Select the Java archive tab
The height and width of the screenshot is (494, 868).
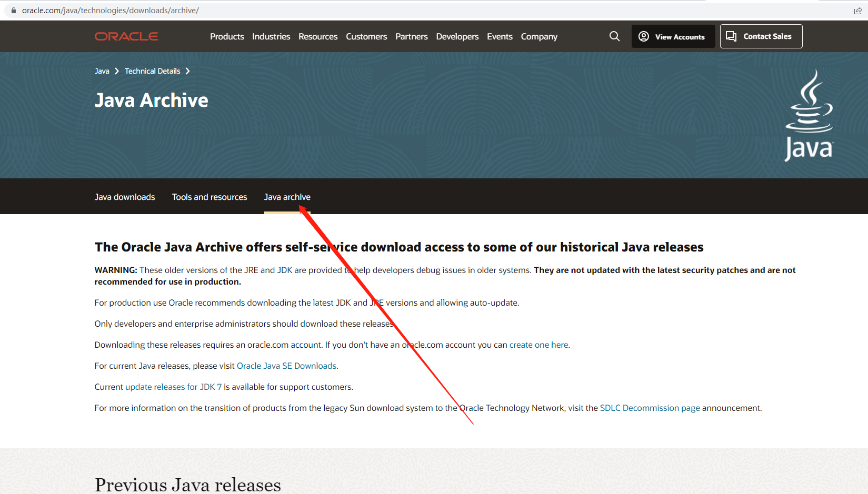point(287,197)
